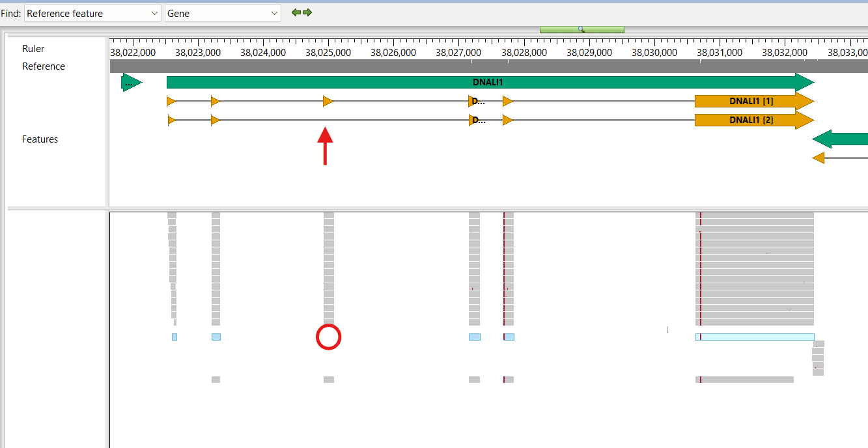Click the long light-blue block under last exon
Image resolution: width=868 pixels, height=448 pixels.
point(755,337)
